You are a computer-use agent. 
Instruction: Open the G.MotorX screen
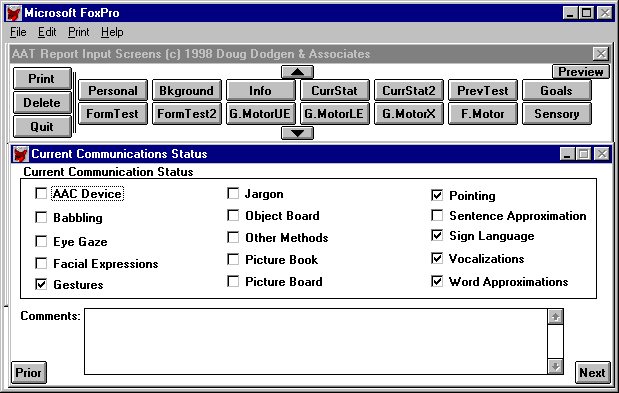(x=409, y=114)
